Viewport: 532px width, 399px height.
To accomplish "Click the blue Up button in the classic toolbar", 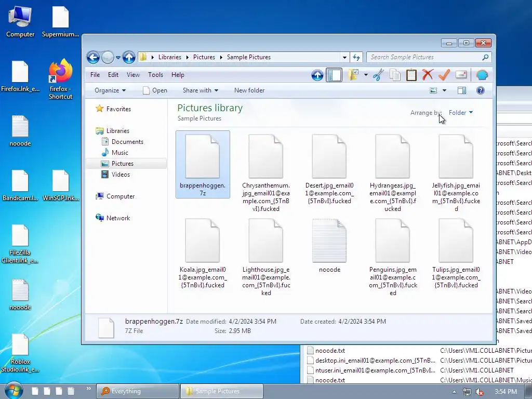I will 317,75.
